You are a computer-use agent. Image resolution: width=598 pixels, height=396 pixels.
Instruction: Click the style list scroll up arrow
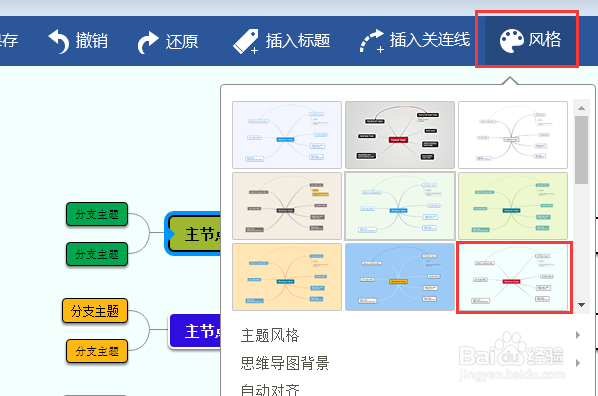click(581, 108)
